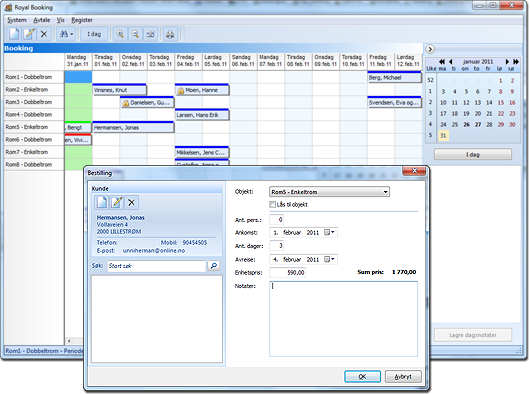The width and height of the screenshot is (530, 394).
Task: Click the search magnifier button beside Søk field
Action: point(214,266)
